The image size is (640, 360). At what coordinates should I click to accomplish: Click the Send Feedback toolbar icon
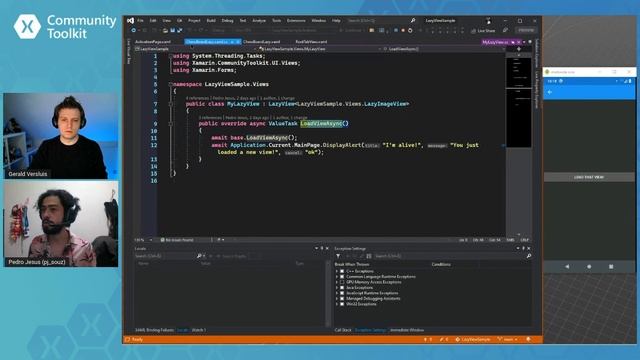coord(505,31)
